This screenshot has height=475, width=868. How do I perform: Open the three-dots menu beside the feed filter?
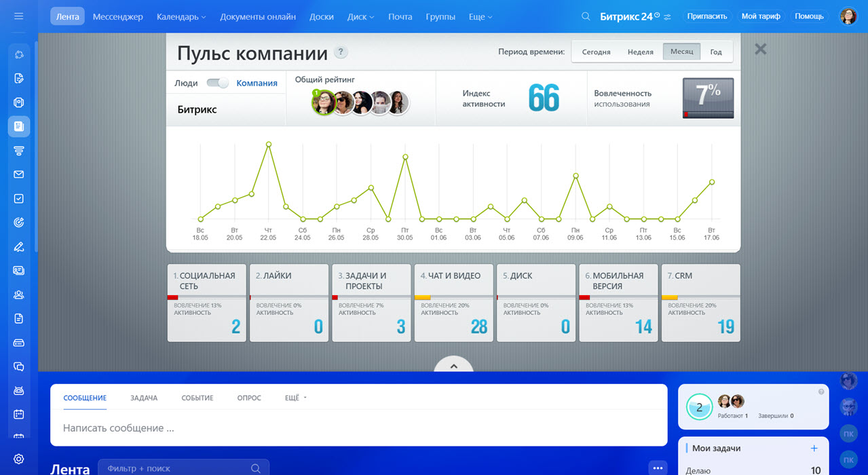point(656,468)
